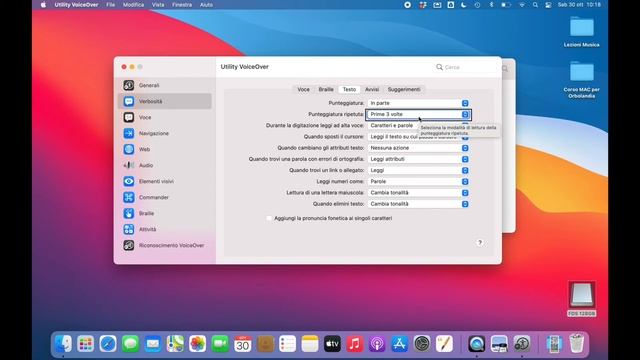
Task: Switch to the Voce tab
Action: point(303,89)
